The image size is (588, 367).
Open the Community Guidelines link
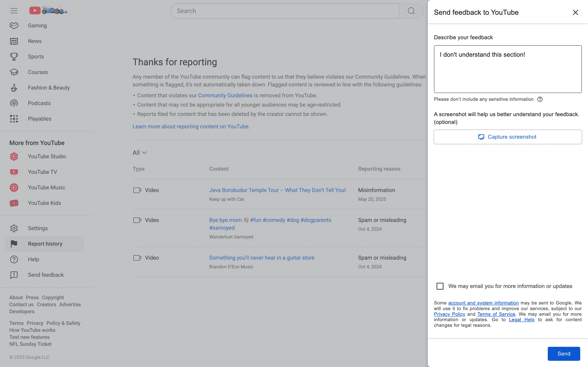click(x=225, y=95)
